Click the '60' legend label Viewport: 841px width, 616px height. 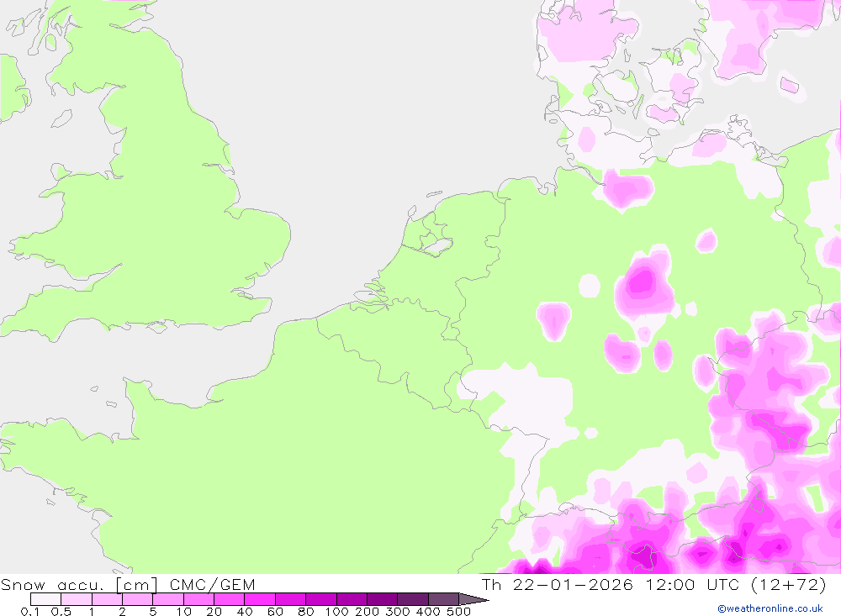pos(276,611)
